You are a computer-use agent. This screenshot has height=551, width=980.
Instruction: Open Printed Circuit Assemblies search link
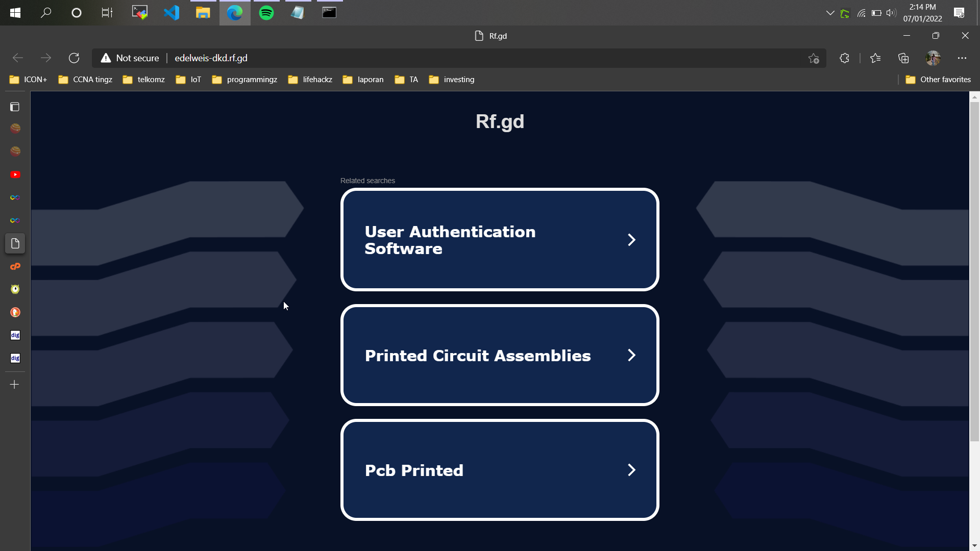(x=499, y=356)
